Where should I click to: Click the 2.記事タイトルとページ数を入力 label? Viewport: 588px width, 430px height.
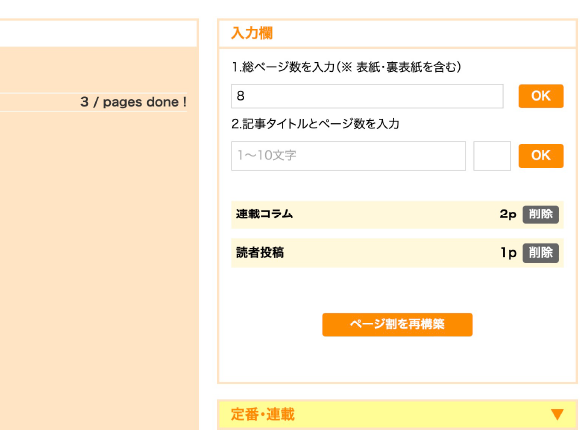(315, 124)
